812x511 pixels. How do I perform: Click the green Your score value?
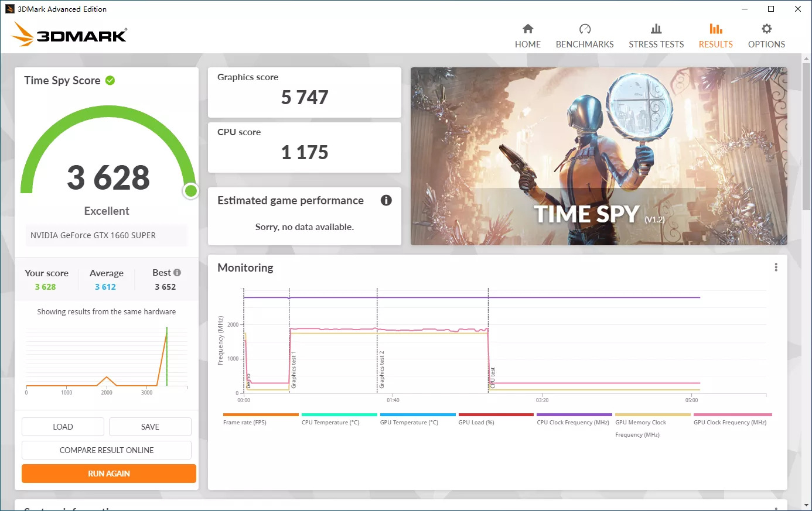click(x=45, y=287)
